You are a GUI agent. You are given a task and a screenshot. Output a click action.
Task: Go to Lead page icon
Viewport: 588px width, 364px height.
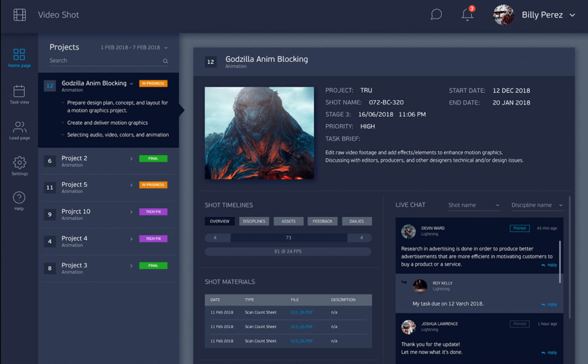pyautogui.click(x=19, y=127)
